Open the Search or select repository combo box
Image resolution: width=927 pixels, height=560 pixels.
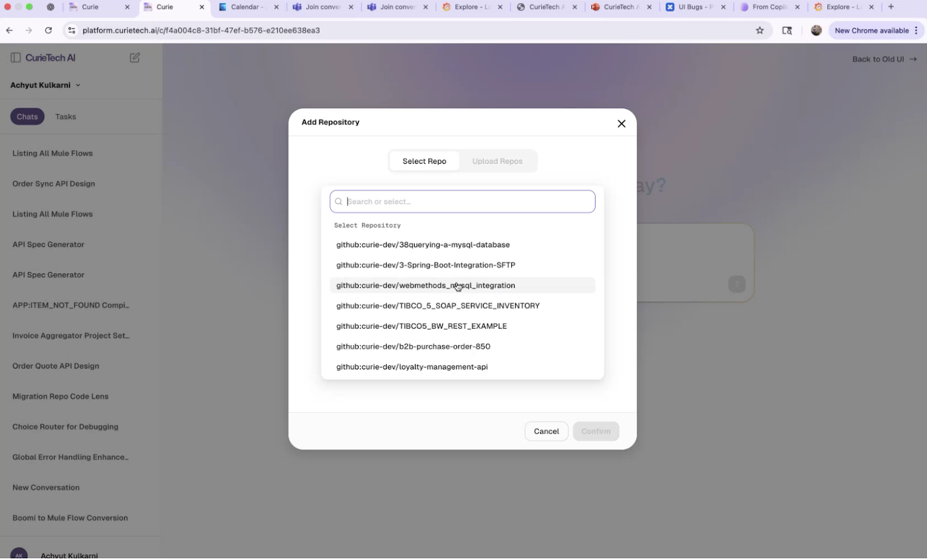[462, 201]
